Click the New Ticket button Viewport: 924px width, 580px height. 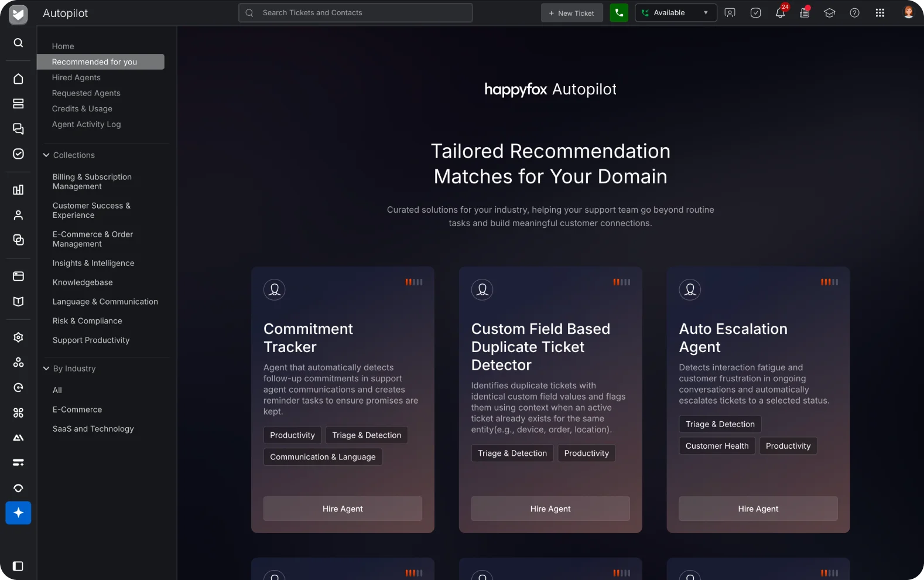pyautogui.click(x=571, y=13)
